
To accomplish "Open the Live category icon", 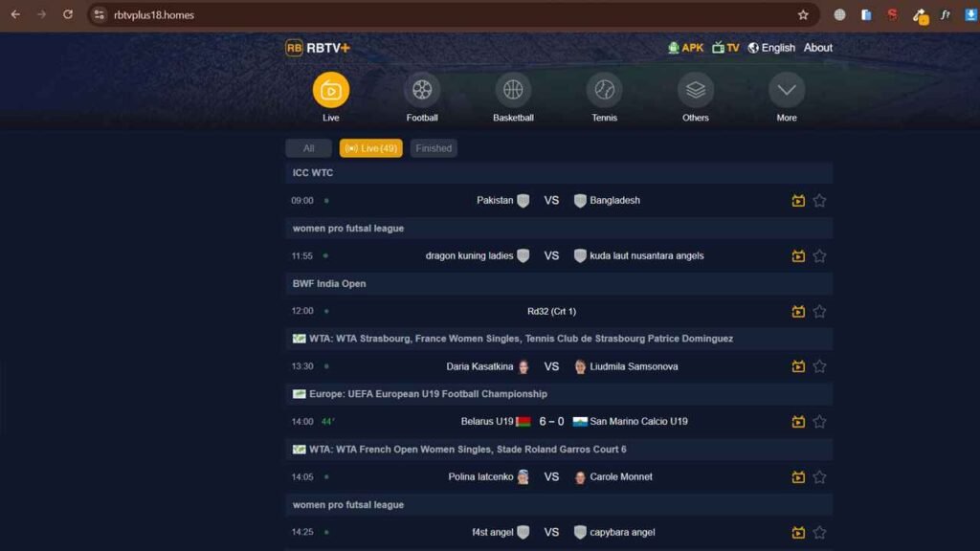I will click(330, 90).
